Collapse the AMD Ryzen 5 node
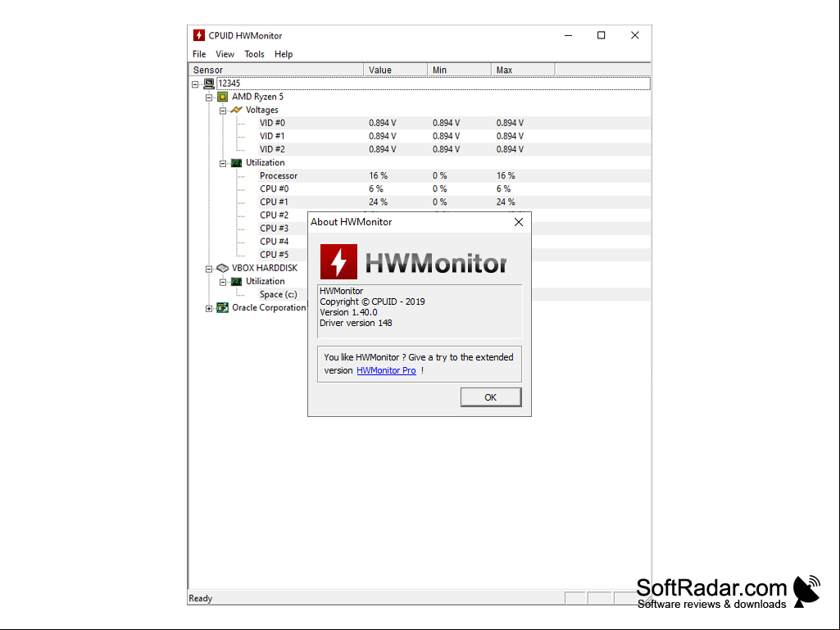 [209, 97]
